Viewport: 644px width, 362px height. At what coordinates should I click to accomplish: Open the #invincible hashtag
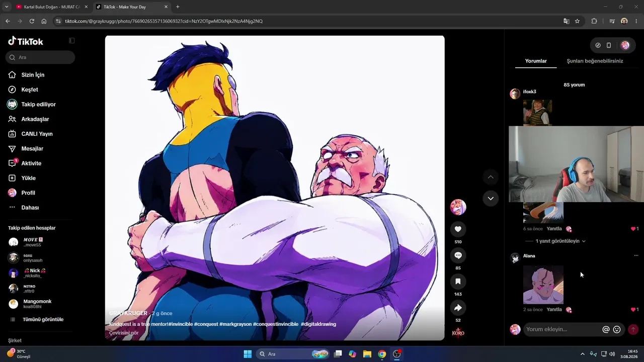point(180,324)
